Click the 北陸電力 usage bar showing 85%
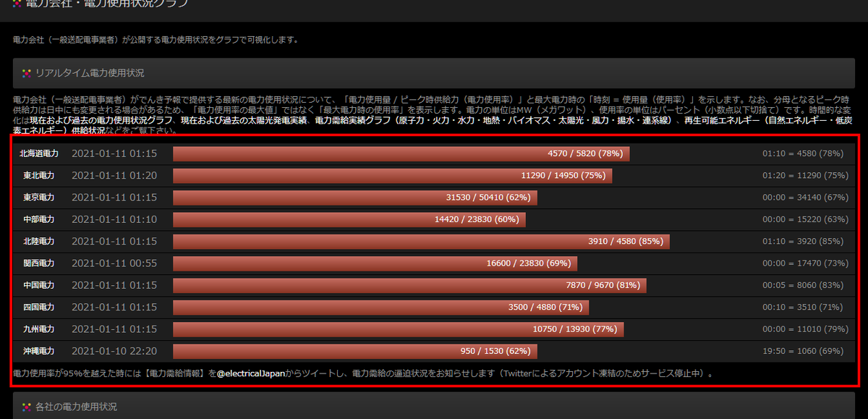 [x=421, y=241]
